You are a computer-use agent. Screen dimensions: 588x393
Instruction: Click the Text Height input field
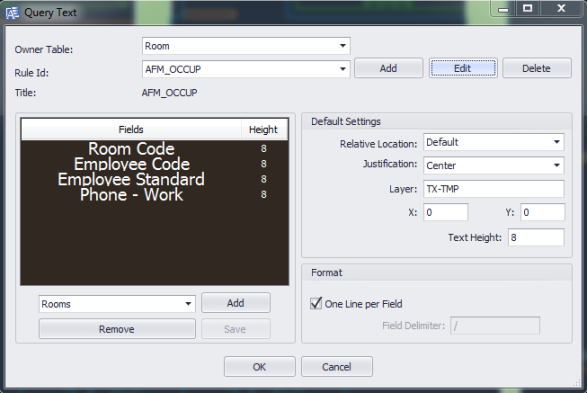click(536, 237)
